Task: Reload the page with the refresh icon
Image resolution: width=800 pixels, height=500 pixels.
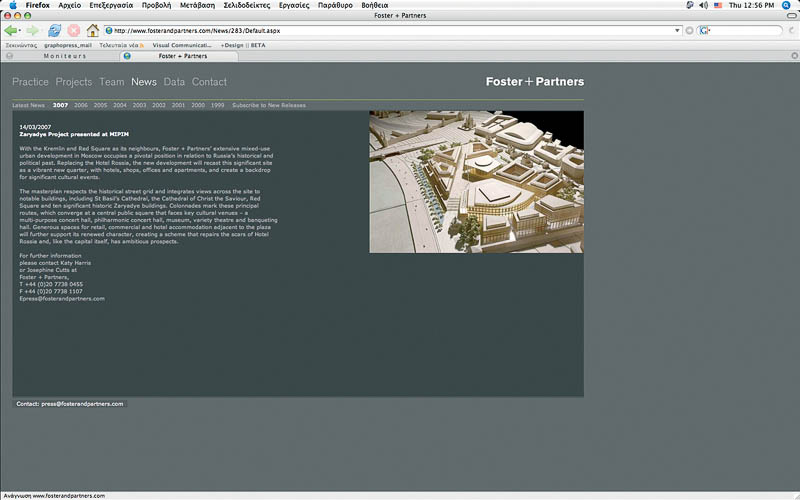Action: point(54,31)
